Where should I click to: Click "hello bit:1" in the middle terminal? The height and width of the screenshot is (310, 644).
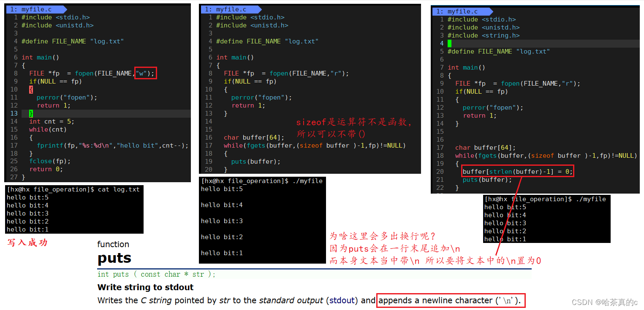(x=222, y=253)
